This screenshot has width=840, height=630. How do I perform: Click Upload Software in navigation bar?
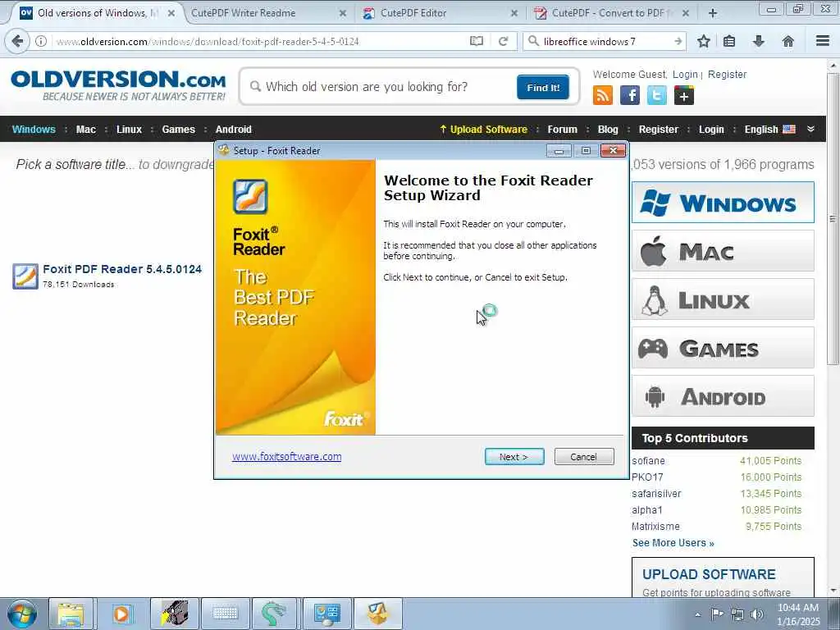(483, 129)
